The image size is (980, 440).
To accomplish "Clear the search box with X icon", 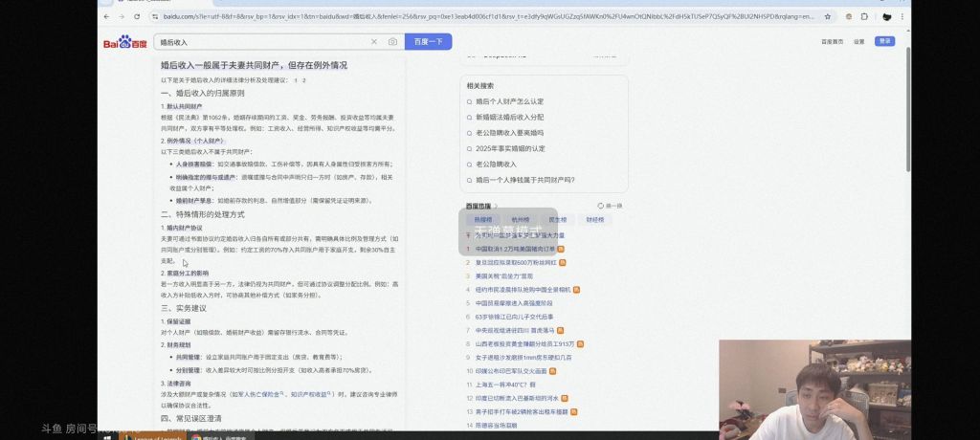I will tap(374, 42).
